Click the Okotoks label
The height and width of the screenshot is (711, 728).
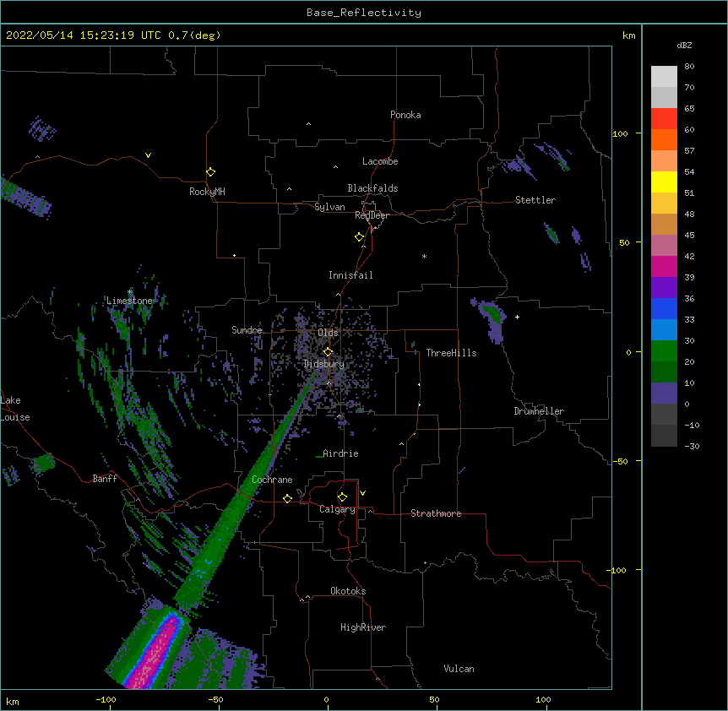tap(348, 591)
